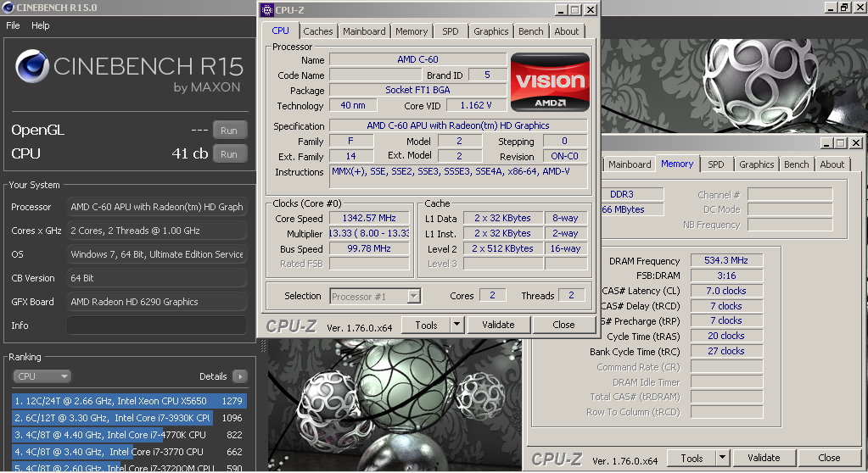The image size is (868, 473).
Task: Click the FSB:DRAM value 3:16
Action: coord(726,275)
